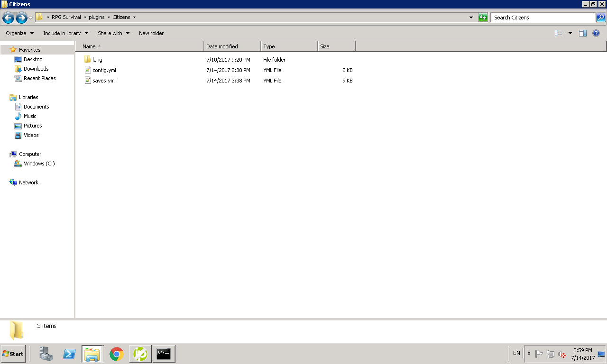Select Network in navigation pane
The width and height of the screenshot is (607, 364).
click(x=28, y=182)
